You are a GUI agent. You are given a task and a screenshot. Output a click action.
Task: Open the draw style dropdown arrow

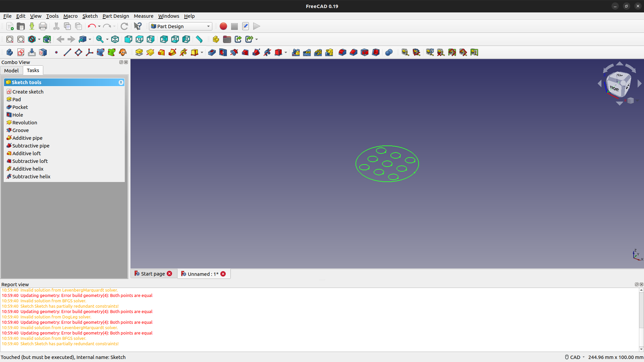click(x=39, y=39)
